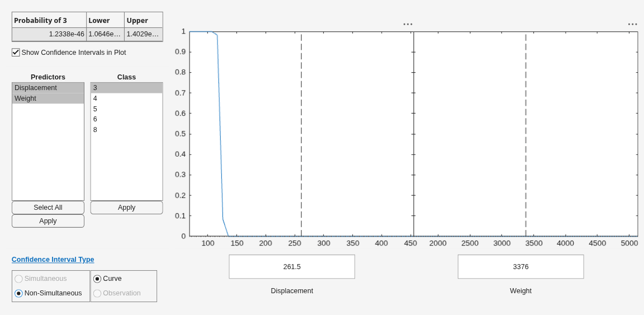Image resolution: width=644 pixels, height=315 pixels.
Task: Select class 8 in the Class list
Action: pyautogui.click(x=126, y=130)
